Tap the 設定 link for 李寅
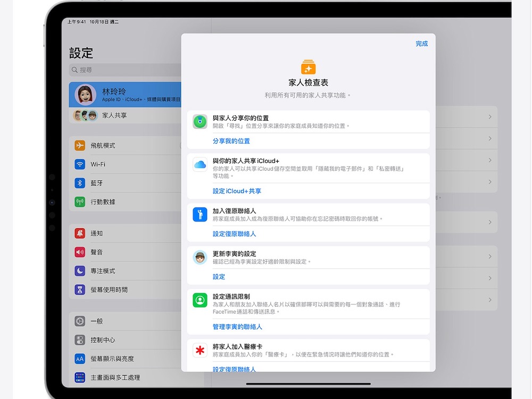 219,277
